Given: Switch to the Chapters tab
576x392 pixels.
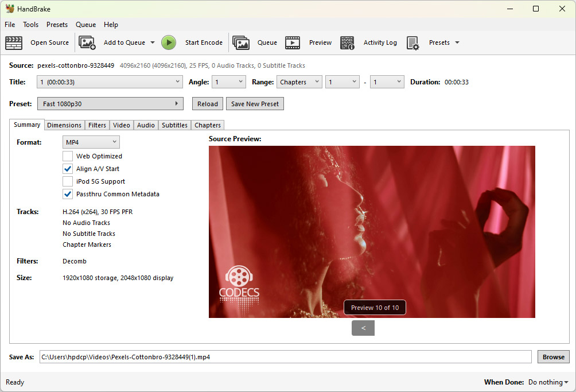Looking at the screenshot, I should 208,125.
